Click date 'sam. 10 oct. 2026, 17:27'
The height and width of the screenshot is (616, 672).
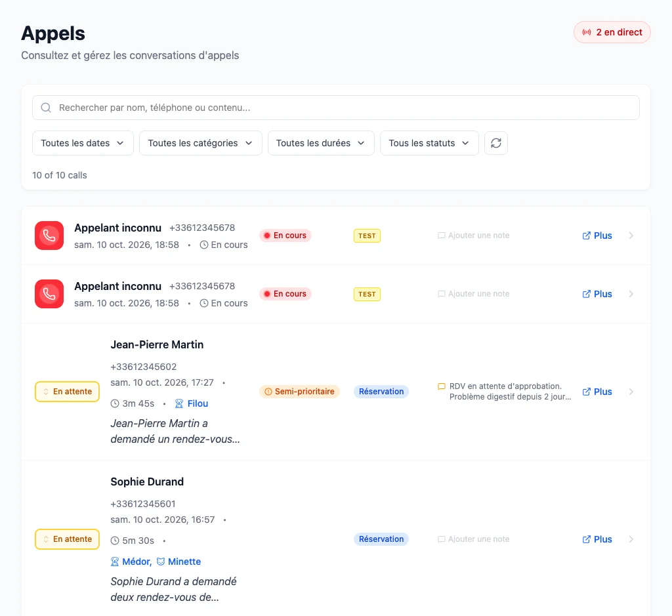pos(162,382)
